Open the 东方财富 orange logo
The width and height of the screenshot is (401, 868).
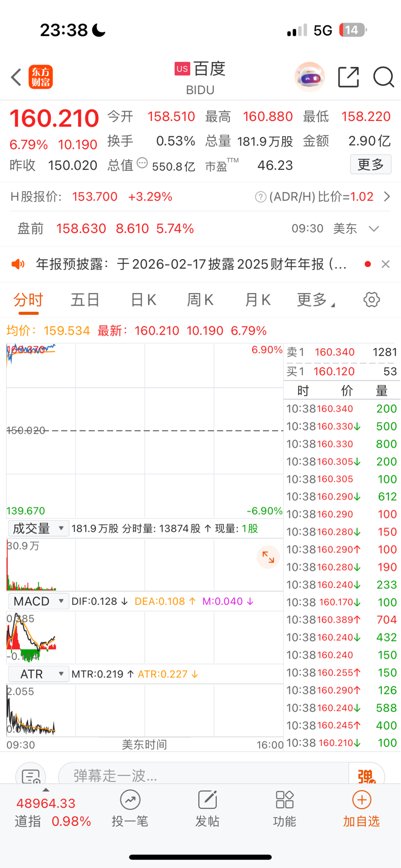click(41, 77)
